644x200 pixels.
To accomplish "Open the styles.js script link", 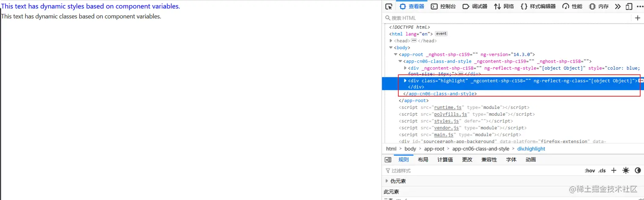I will click(x=446, y=121).
